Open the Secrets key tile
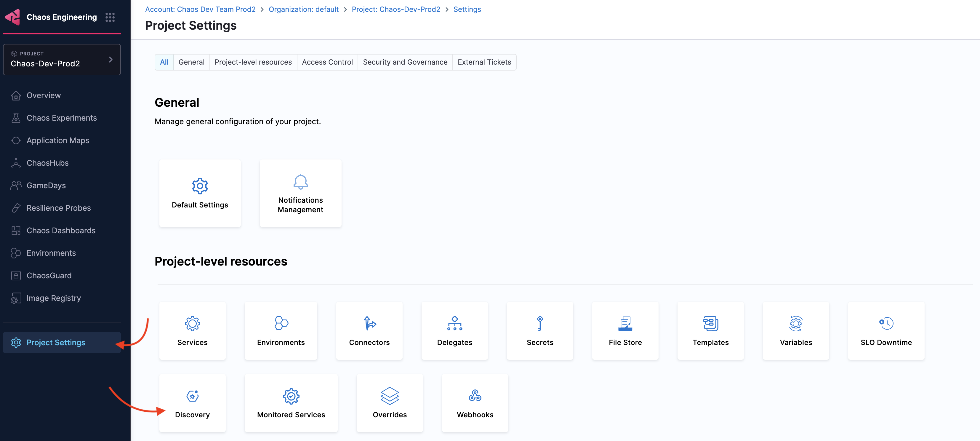 click(x=540, y=330)
